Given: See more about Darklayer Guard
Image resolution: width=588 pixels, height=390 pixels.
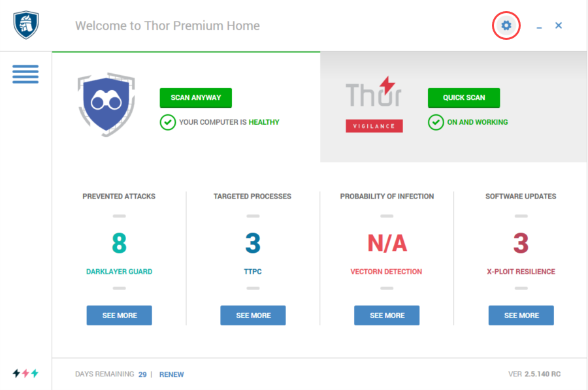Looking at the screenshot, I should (120, 316).
